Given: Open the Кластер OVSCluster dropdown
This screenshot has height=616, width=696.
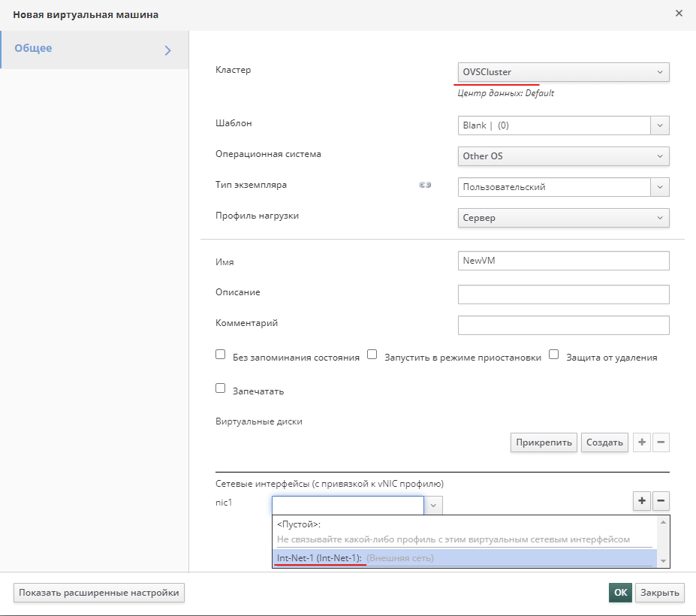Looking at the screenshot, I should click(563, 72).
